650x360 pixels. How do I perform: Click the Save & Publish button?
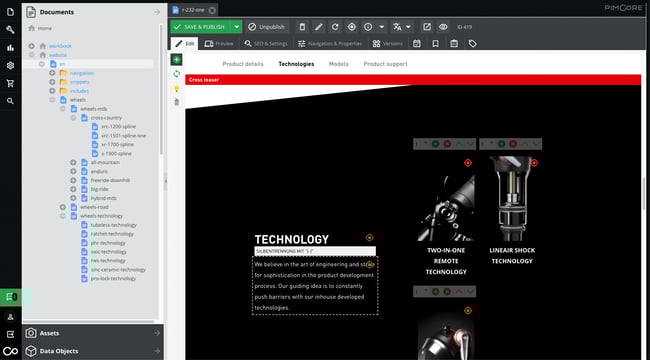[201, 27]
